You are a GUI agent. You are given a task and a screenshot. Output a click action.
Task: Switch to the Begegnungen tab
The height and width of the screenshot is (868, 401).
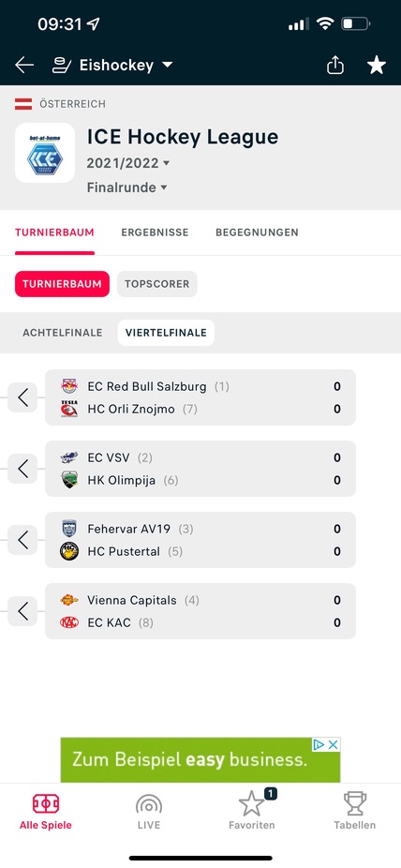tap(258, 232)
